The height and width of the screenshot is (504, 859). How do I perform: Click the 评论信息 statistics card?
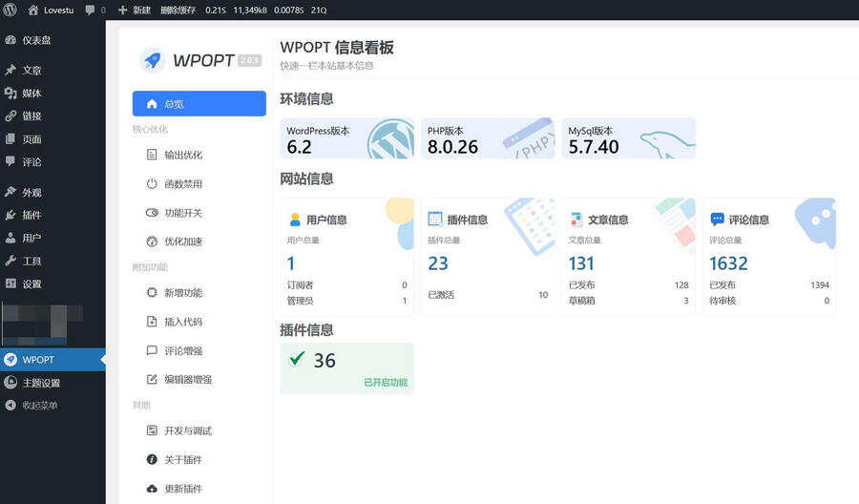(x=769, y=256)
